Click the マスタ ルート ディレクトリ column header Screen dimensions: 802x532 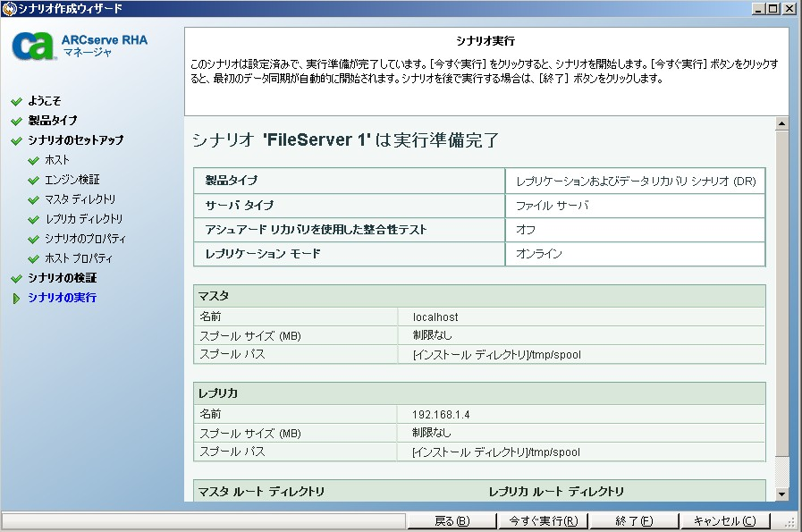[x=261, y=492]
